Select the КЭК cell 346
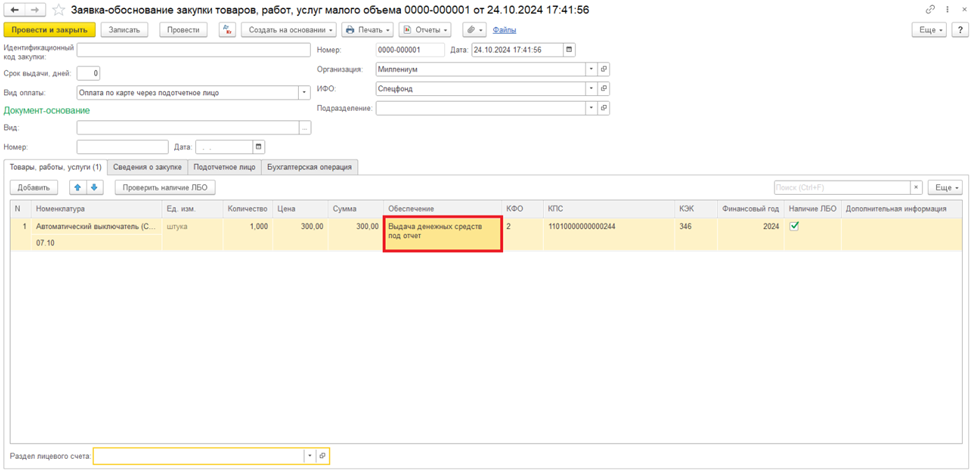Viewport: 974px width, 470px height. 696,234
